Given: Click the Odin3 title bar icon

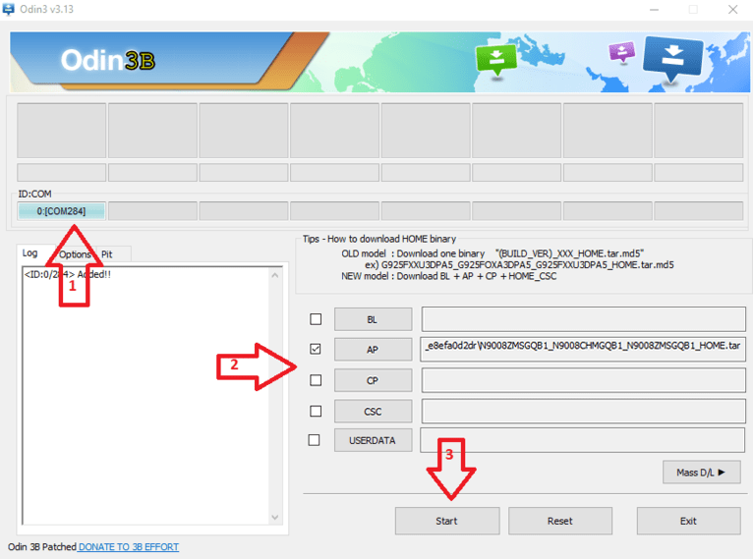Looking at the screenshot, I should click(9, 9).
